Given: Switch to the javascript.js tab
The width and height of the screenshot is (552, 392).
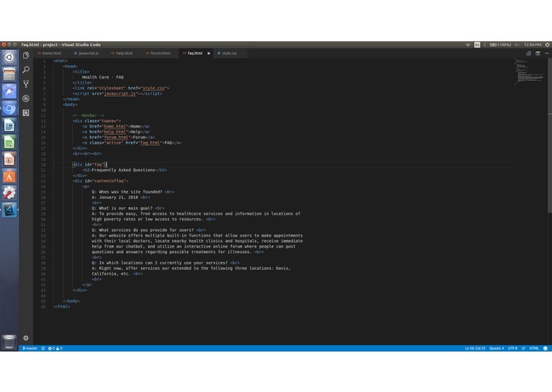Looking at the screenshot, I should pos(87,53).
